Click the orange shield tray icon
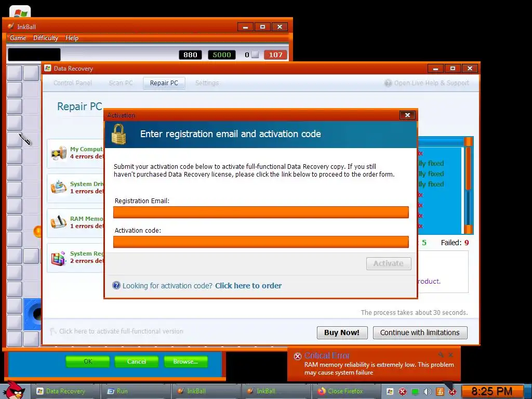Screen dimensions: 532x399 click(440, 392)
